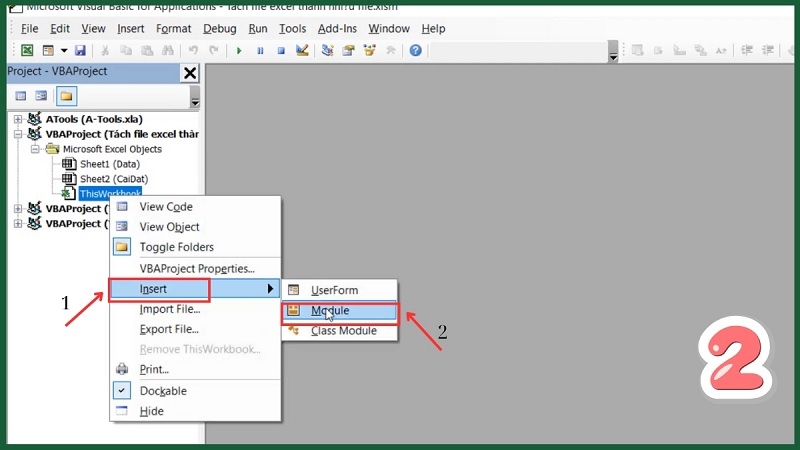
Task: Open the dropdown arrow beside Insert UserForm icon
Action: (64, 50)
